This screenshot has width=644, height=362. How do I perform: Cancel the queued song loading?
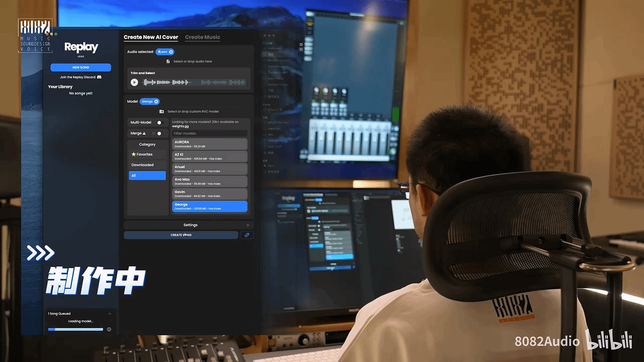point(109,329)
